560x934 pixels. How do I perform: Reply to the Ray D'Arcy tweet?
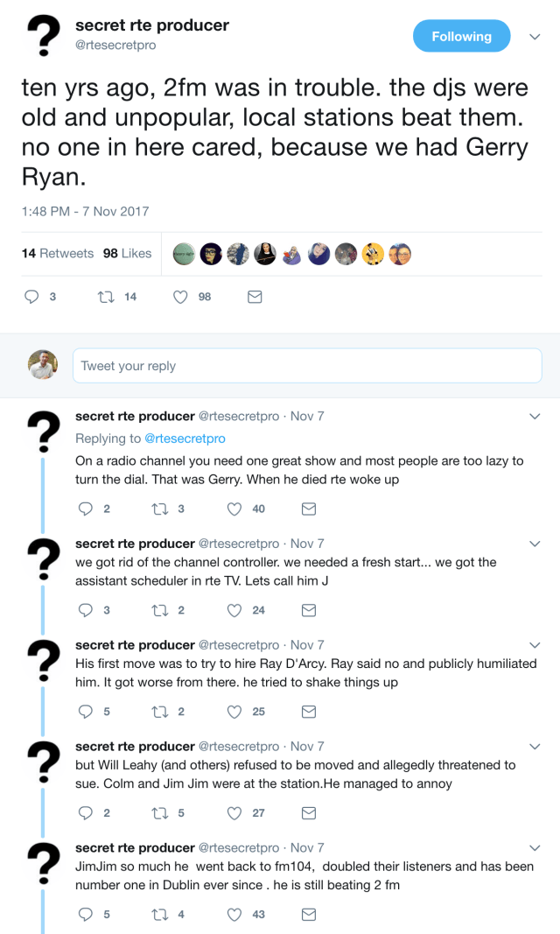pyautogui.click(x=86, y=713)
